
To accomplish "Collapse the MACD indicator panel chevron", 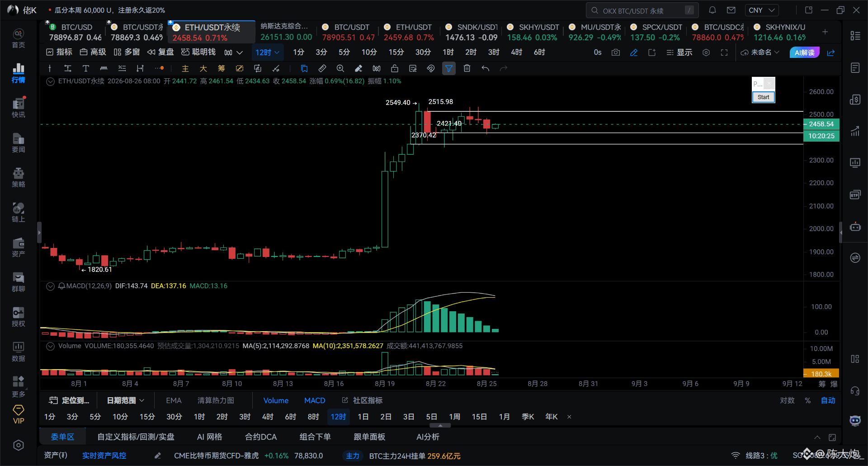I will click(x=50, y=286).
